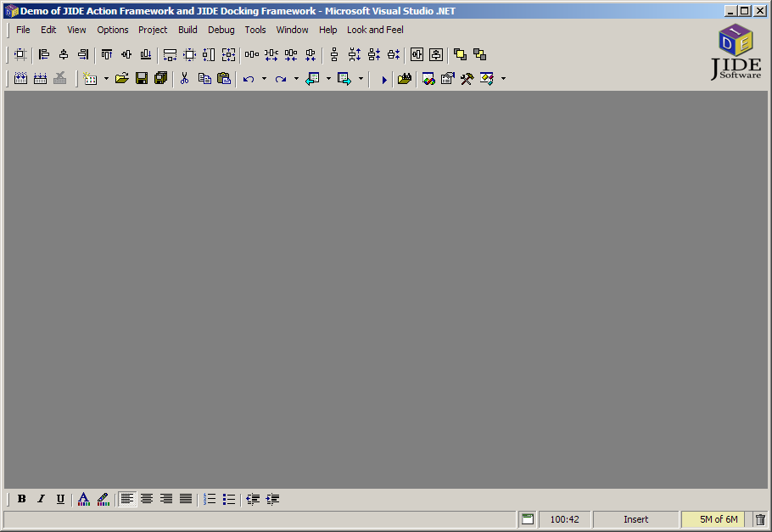Expand the Undo history dropdown arrow
This screenshot has height=532, width=772.
(264, 78)
